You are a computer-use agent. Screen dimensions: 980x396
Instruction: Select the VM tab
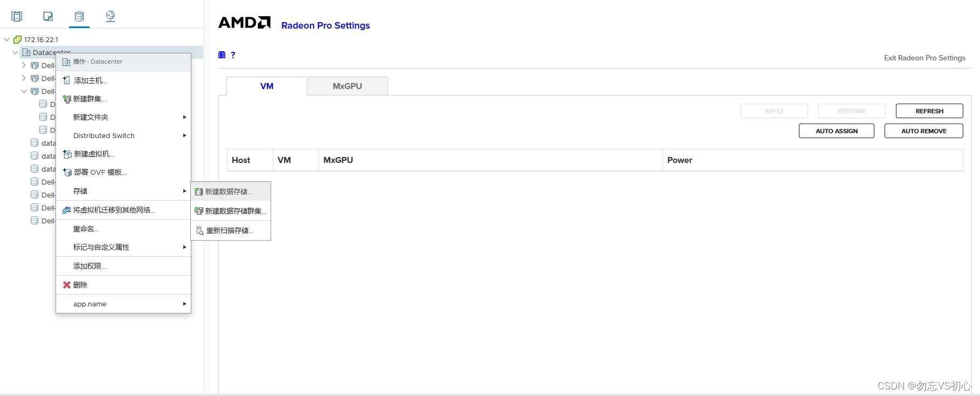pyautogui.click(x=267, y=86)
